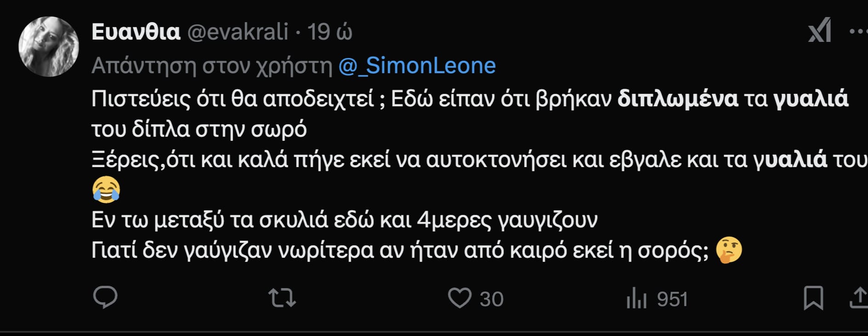Click the Απάντηση στον χρήστη label

coord(212,66)
